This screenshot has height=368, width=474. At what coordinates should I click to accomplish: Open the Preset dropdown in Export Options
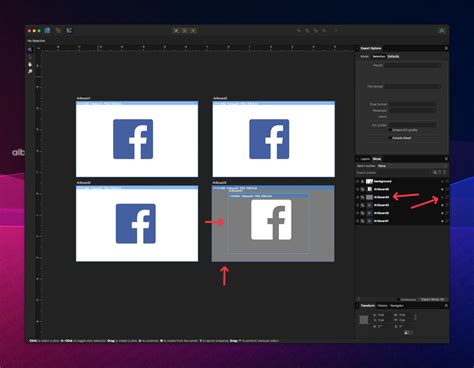coord(412,65)
